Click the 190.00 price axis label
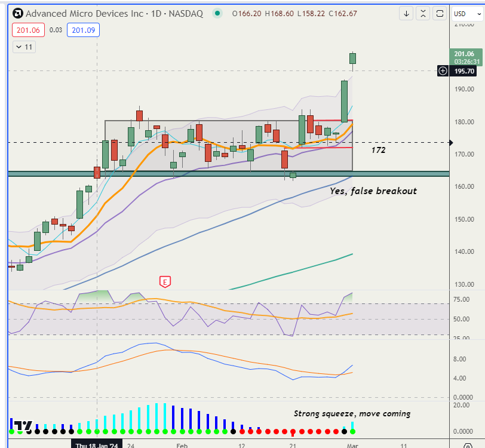The width and height of the screenshot is (485, 448). 464,89
